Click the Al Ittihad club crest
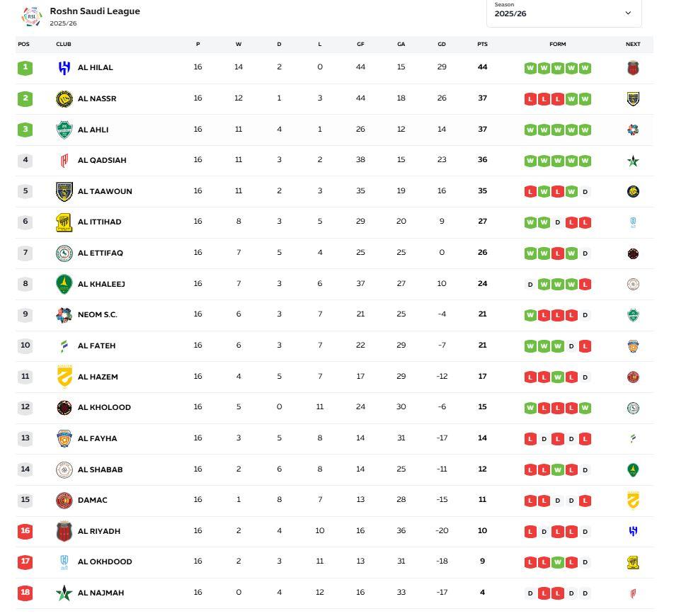 click(x=62, y=222)
